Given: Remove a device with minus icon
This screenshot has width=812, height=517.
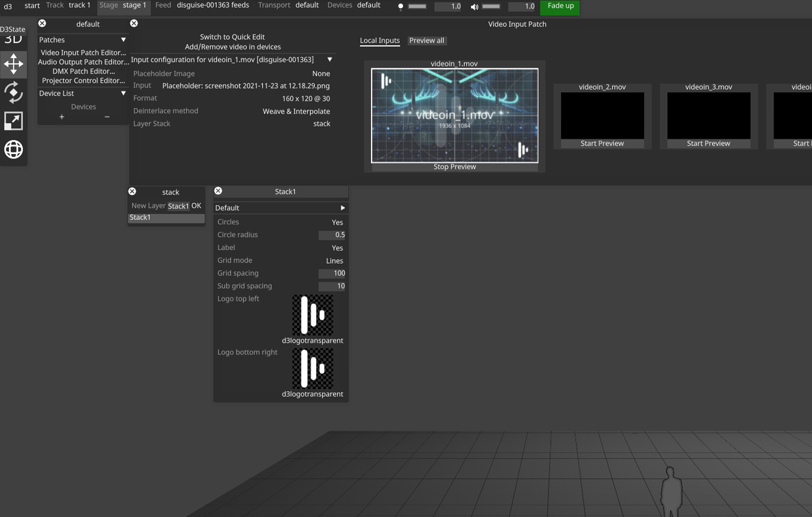Looking at the screenshot, I should coord(107,117).
